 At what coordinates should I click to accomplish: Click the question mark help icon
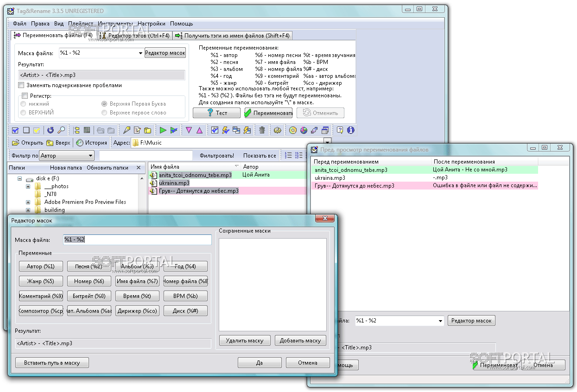[x=340, y=130]
